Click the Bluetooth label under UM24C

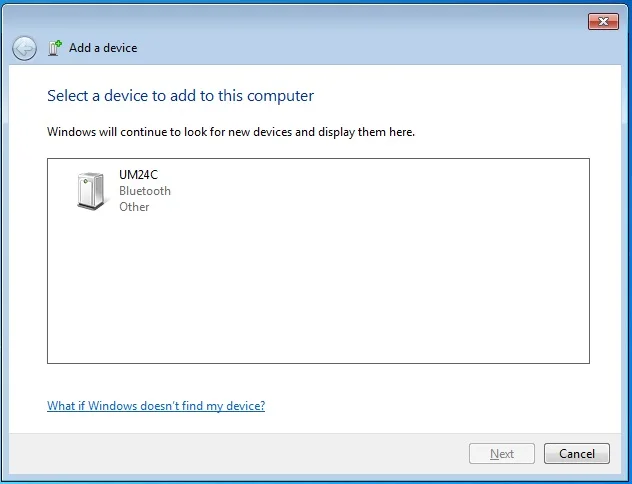pyautogui.click(x=145, y=191)
